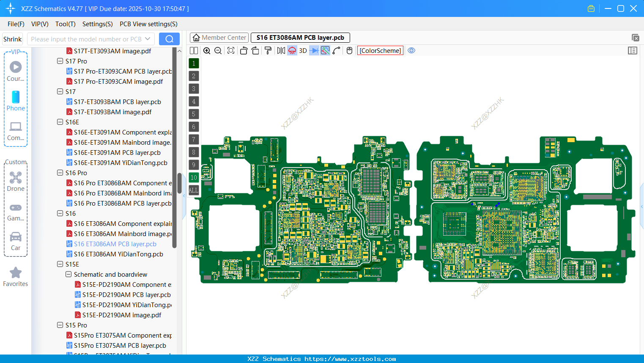The height and width of the screenshot is (363, 644).
Task: Open Favorites from the left sidebar
Action: click(x=16, y=277)
